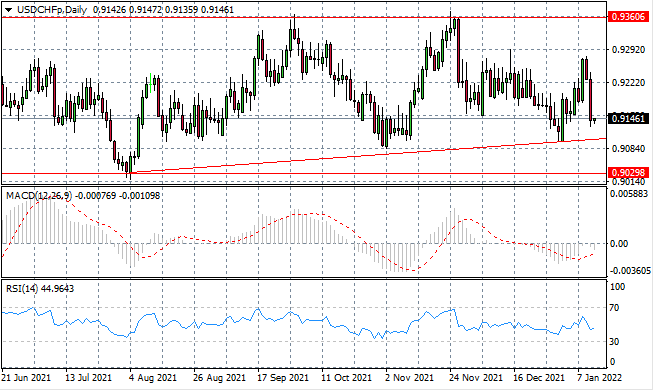Click the 24 Nov 2021 date label
Screen dimensions: 653x390
point(475,378)
